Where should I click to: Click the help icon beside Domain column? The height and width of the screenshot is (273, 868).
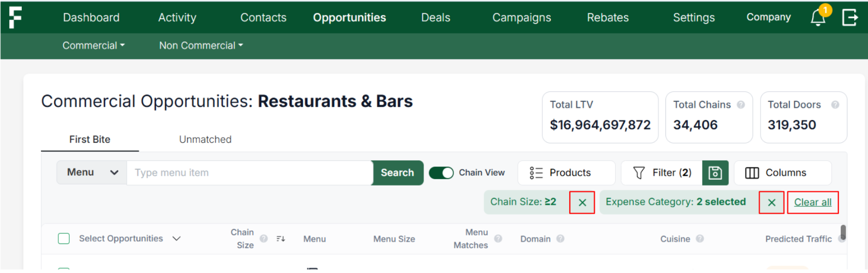[x=560, y=238]
